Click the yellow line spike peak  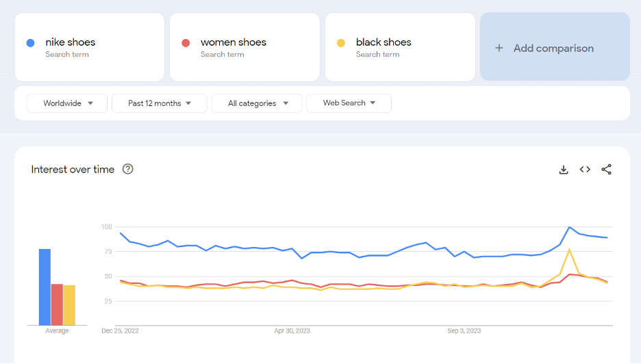tap(570, 250)
